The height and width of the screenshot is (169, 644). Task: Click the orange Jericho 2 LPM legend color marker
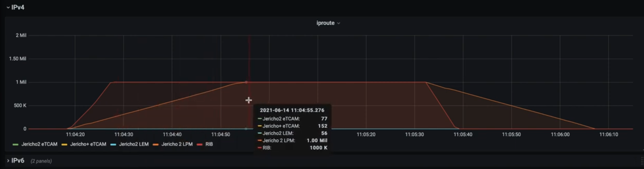155,145
